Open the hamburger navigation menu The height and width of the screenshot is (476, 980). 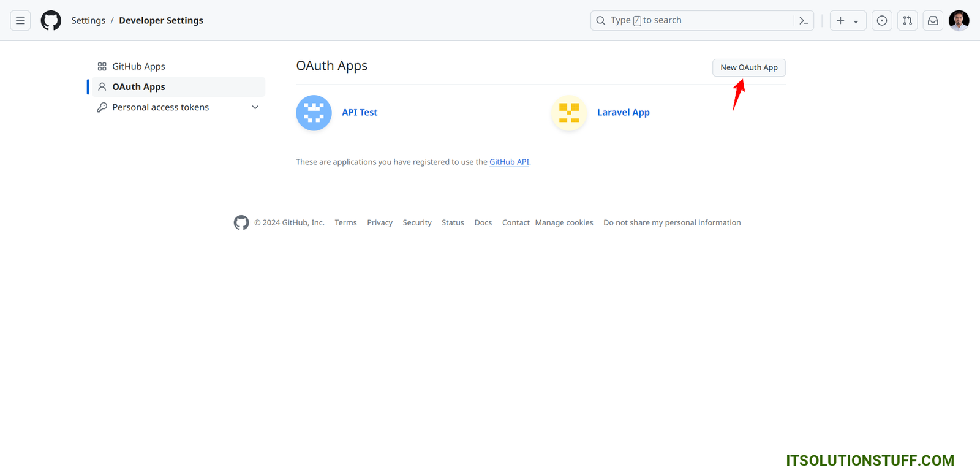(20, 20)
